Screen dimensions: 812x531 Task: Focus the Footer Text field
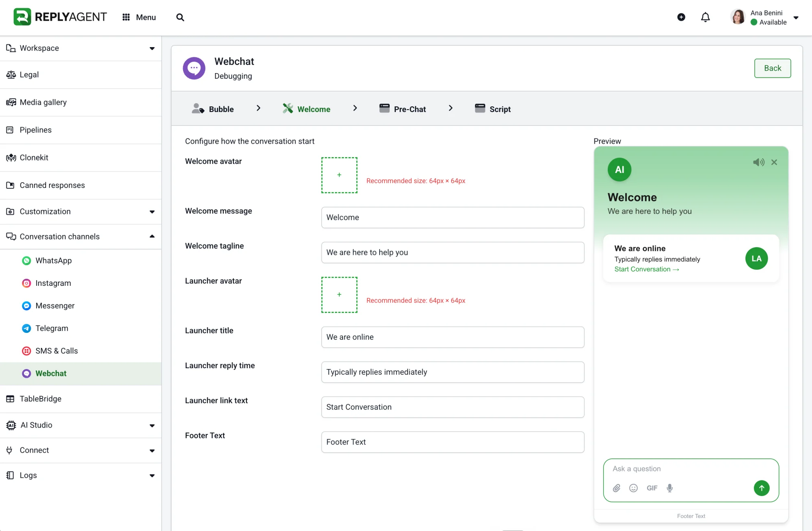[453, 442]
